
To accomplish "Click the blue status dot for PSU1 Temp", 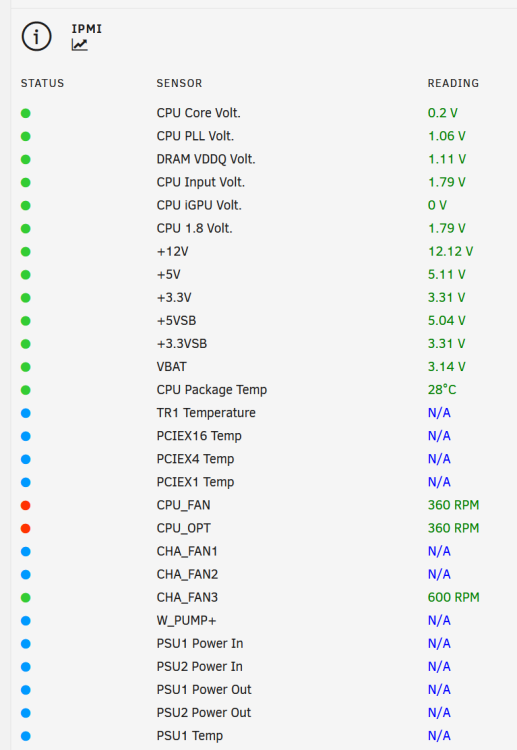I will coord(26,736).
